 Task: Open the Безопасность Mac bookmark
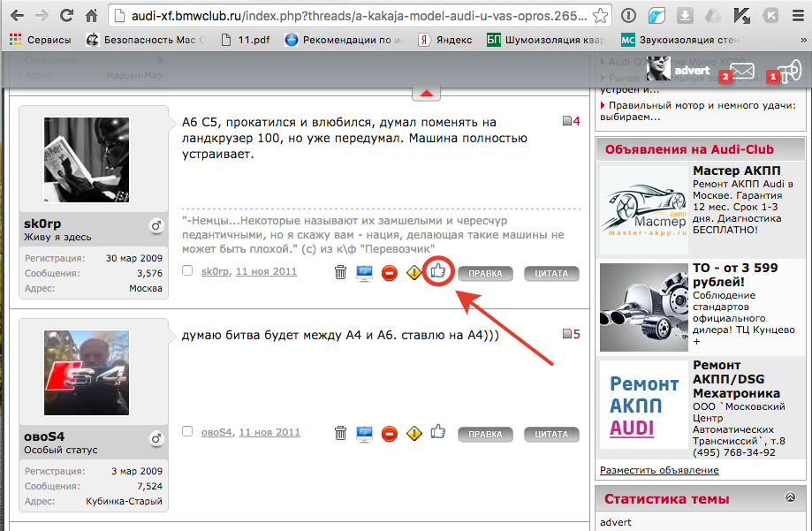(x=146, y=40)
